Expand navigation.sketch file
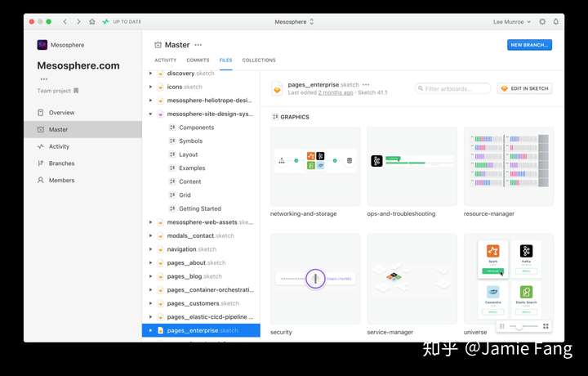The width and height of the screenshot is (588, 376). click(x=150, y=249)
